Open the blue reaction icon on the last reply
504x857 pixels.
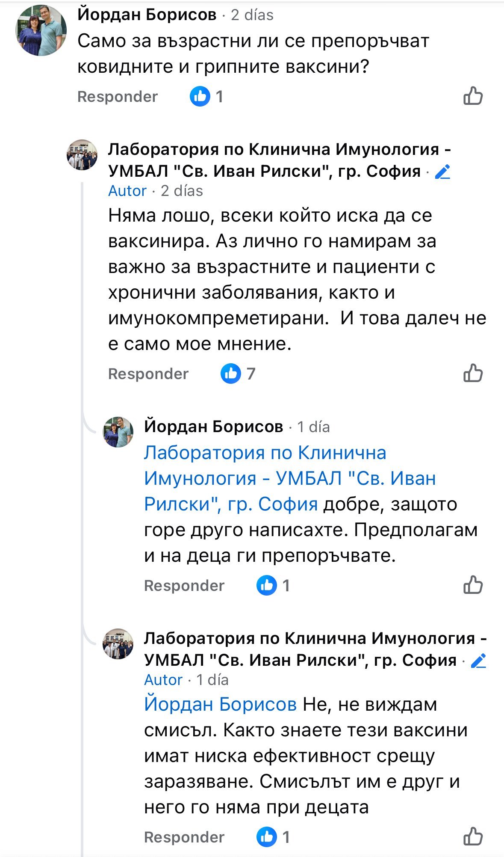[267, 837]
